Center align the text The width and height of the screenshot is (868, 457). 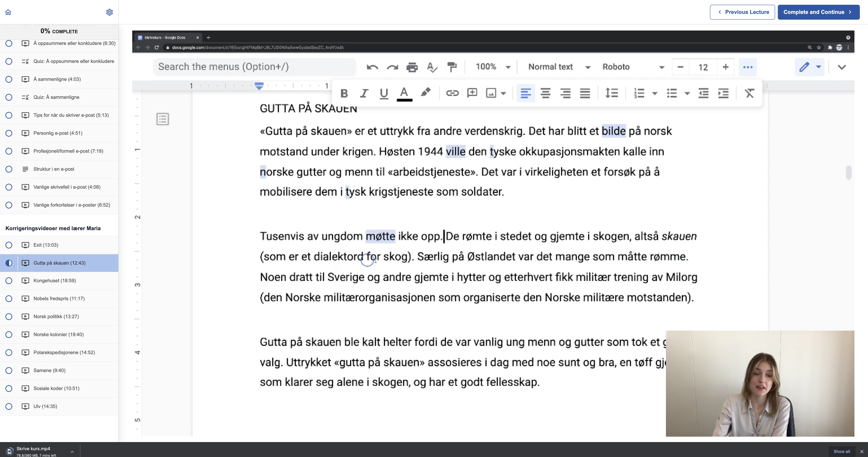click(x=546, y=93)
